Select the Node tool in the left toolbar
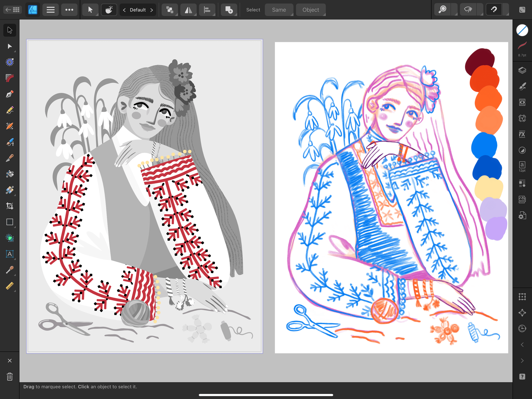The width and height of the screenshot is (532, 399). coord(10,46)
